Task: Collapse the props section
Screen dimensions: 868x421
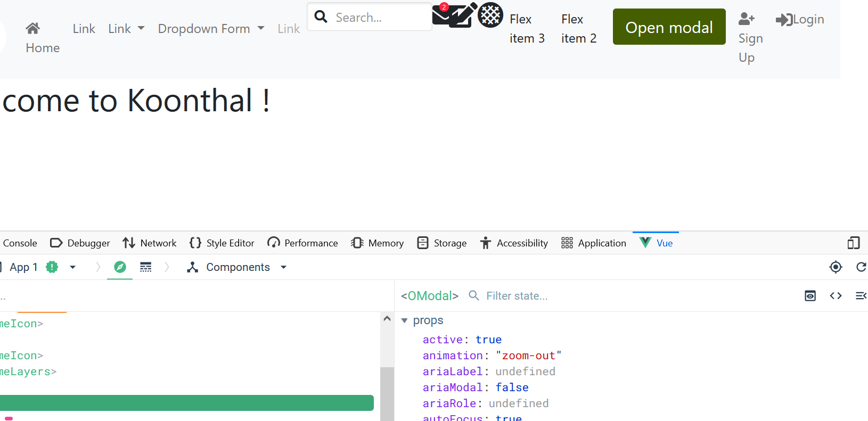Action: point(404,320)
